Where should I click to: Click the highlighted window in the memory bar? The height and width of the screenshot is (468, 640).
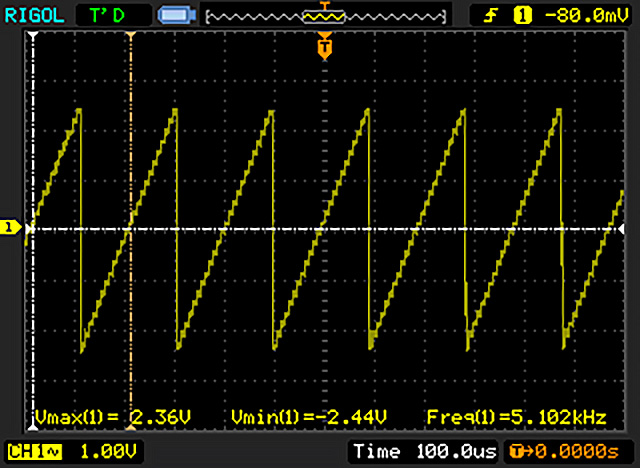(x=323, y=15)
